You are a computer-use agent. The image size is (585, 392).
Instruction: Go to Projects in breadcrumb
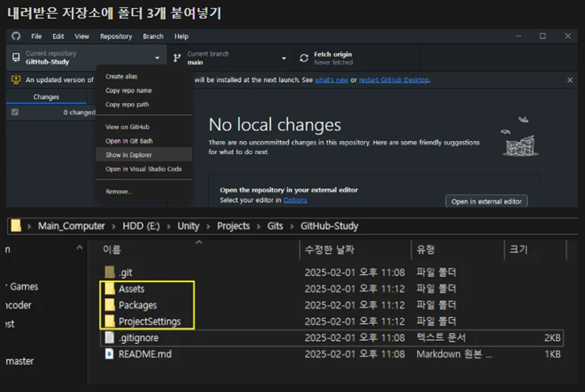[x=233, y=226]
